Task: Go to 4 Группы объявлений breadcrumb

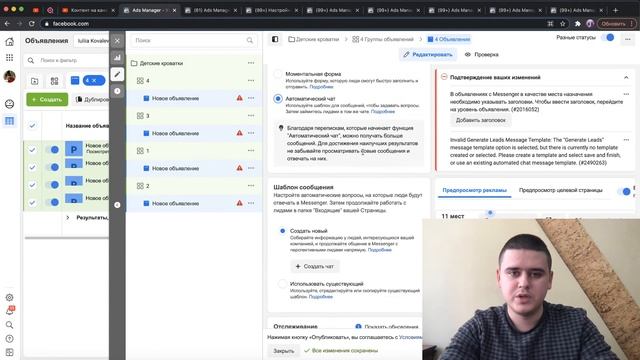Action: coord(383,39)
